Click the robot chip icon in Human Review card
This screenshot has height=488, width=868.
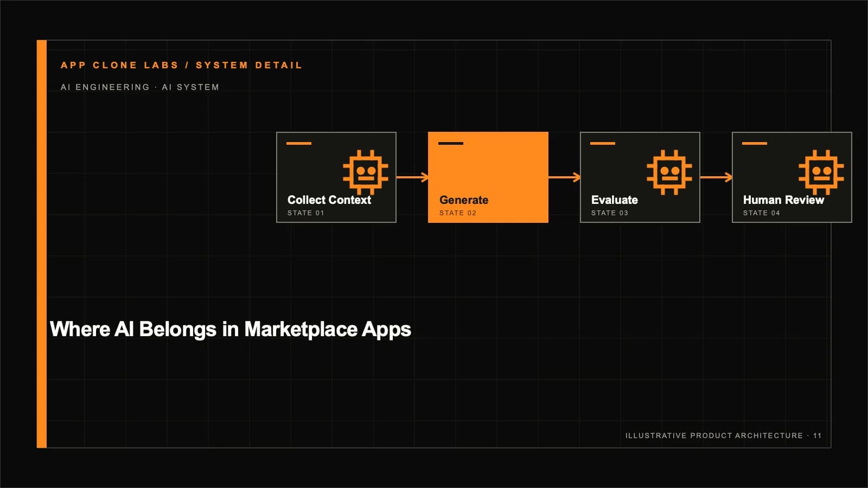point(821,172)
